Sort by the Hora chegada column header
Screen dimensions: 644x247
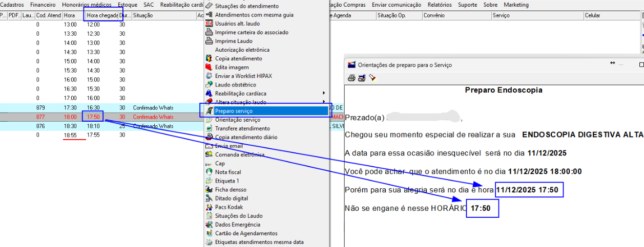click(102, 16)
